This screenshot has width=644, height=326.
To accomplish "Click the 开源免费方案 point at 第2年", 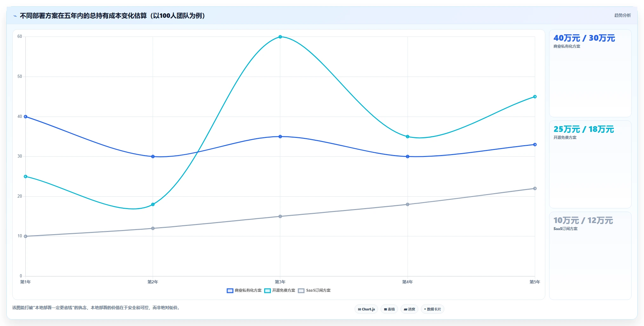I will point(153,204).
